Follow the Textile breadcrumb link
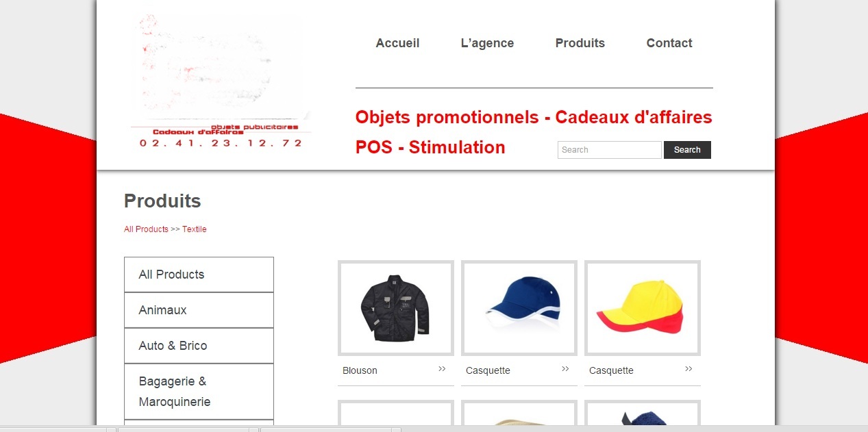Screen dimensions: 868x432 click(x=195, y=229)
